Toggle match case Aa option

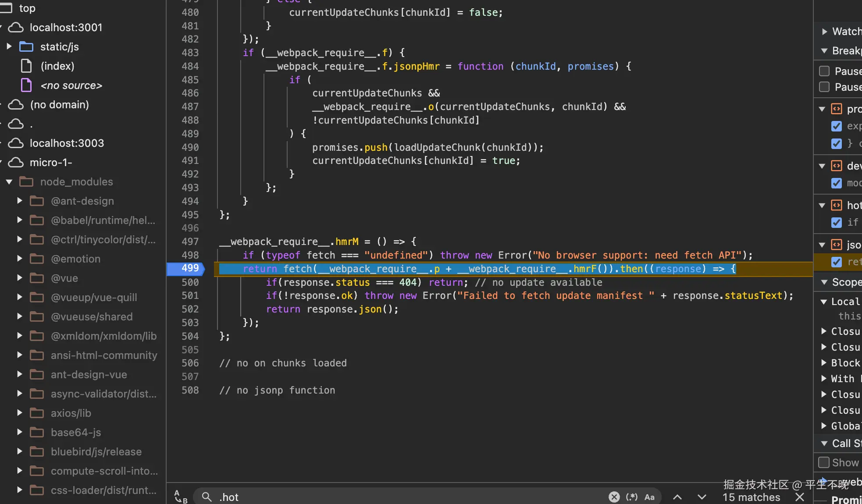[x=649, y=497]
